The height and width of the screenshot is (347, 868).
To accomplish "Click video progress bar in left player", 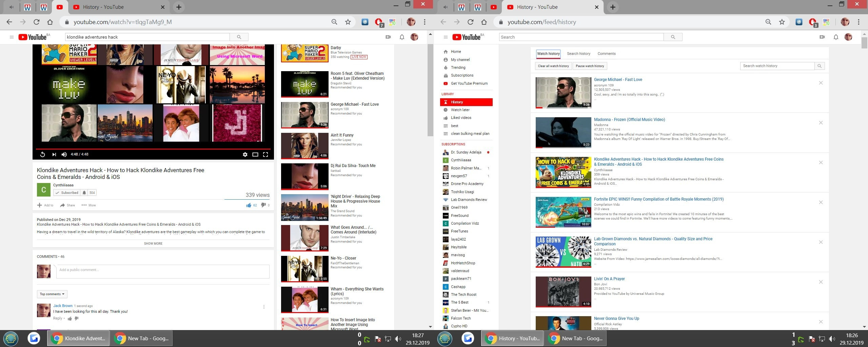I will (153, 149).
